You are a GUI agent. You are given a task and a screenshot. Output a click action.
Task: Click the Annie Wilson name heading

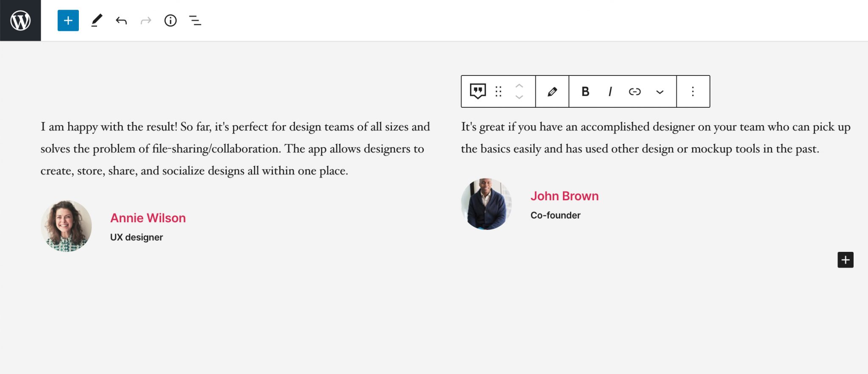[x=148, y=218]
